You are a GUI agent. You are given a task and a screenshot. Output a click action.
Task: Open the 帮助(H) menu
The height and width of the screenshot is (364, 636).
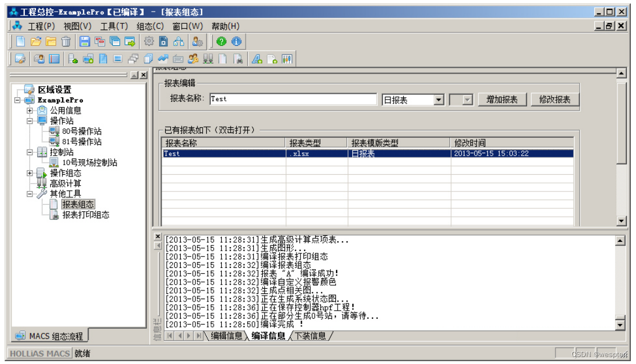coord(225,27)
